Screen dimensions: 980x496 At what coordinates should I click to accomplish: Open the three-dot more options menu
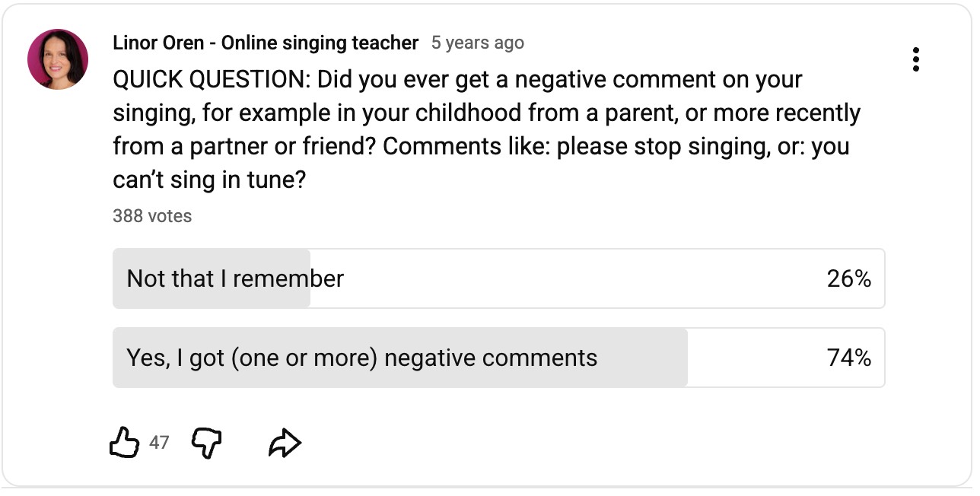[916, 59]
